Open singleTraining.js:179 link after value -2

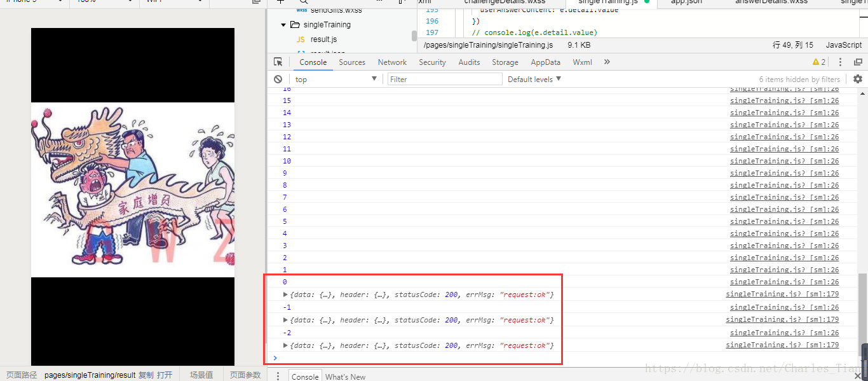point(782,345)
